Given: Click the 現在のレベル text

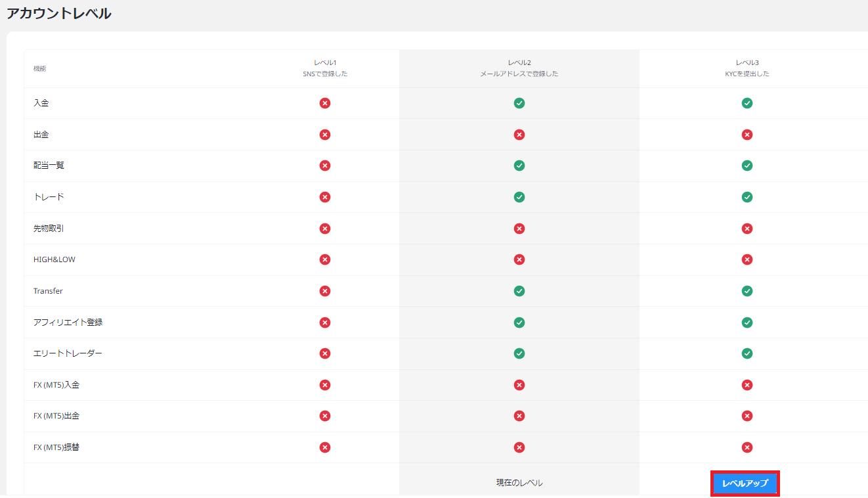Looking at the screenshot, I should coord(519,483).
